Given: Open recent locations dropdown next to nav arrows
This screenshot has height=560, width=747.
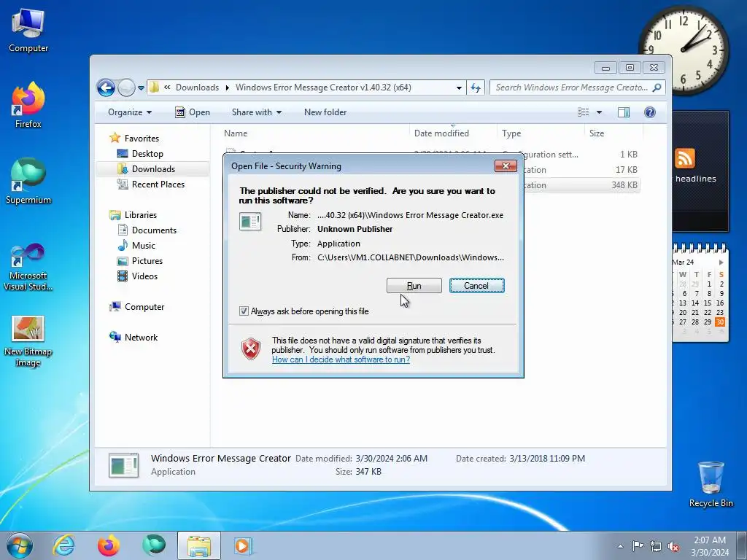Looking at the screenshot, I should 141,88.
